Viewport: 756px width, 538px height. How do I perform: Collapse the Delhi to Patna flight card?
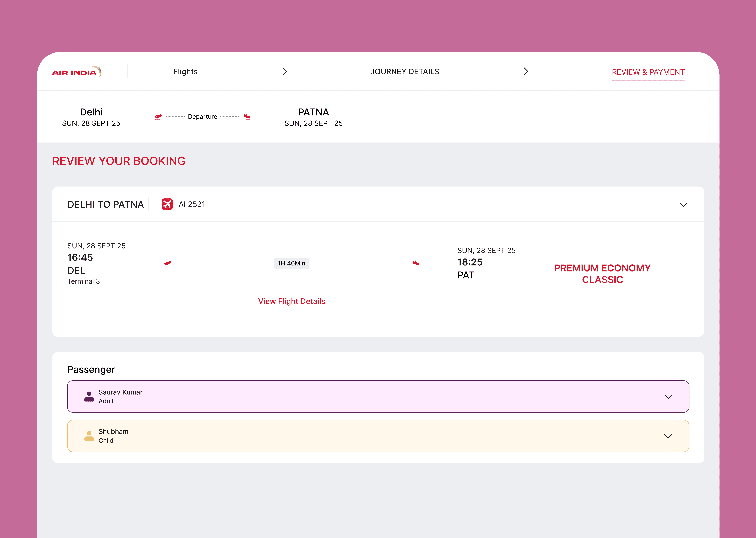(683, 204)
